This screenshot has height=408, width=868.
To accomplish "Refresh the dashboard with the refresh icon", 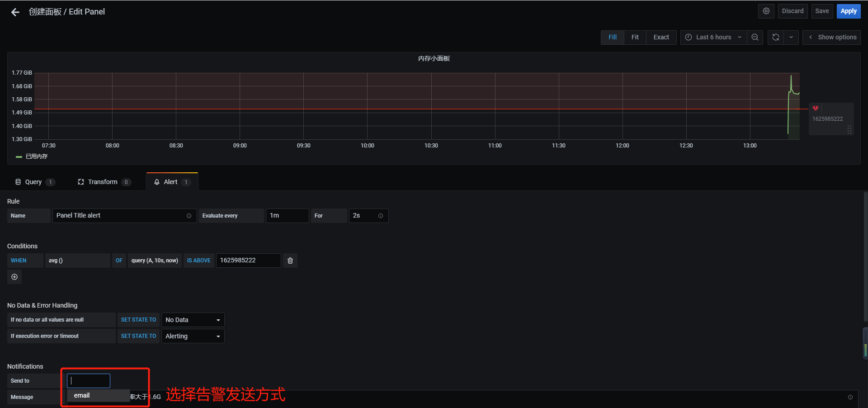I will coord(776,38).
